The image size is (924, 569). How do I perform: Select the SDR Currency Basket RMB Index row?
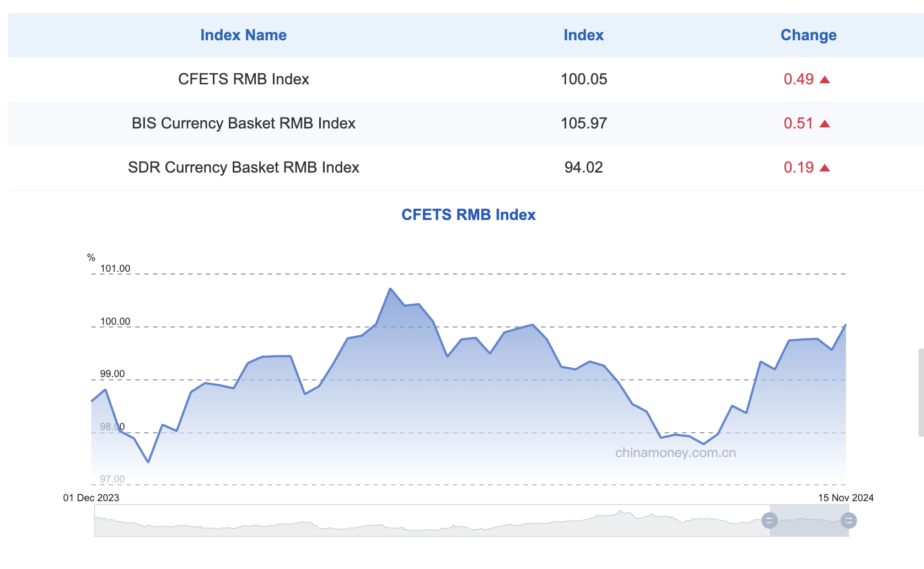click(466, 168)
